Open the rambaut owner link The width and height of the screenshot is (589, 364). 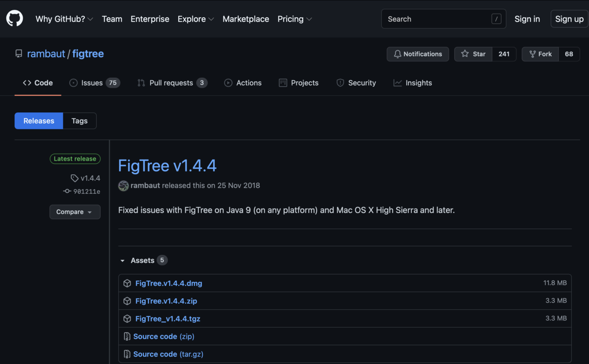[x=46, y=54]
